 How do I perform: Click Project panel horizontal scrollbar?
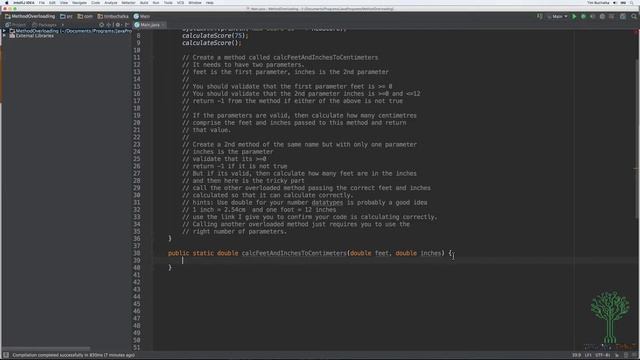[x=46, y=348]
